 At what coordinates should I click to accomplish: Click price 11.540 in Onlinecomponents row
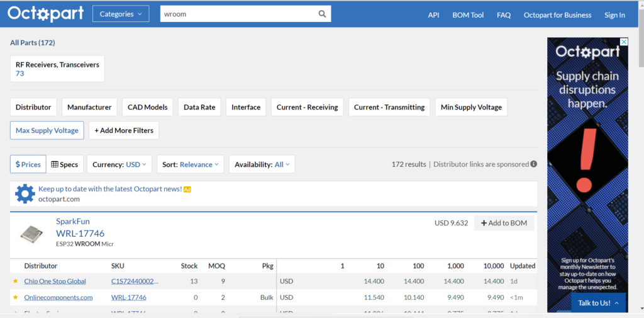(x=374, y=297)
